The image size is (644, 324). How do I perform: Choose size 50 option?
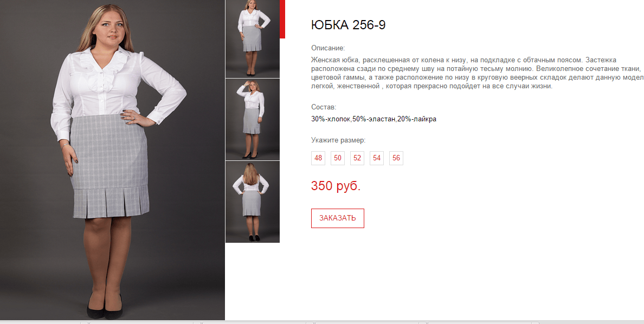tap(338, 158)
